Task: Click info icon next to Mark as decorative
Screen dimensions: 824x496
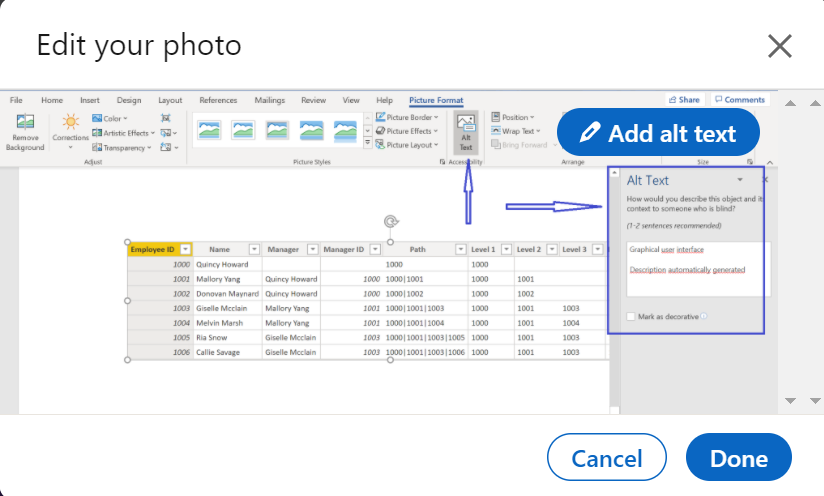Action: tap(704, 316)
